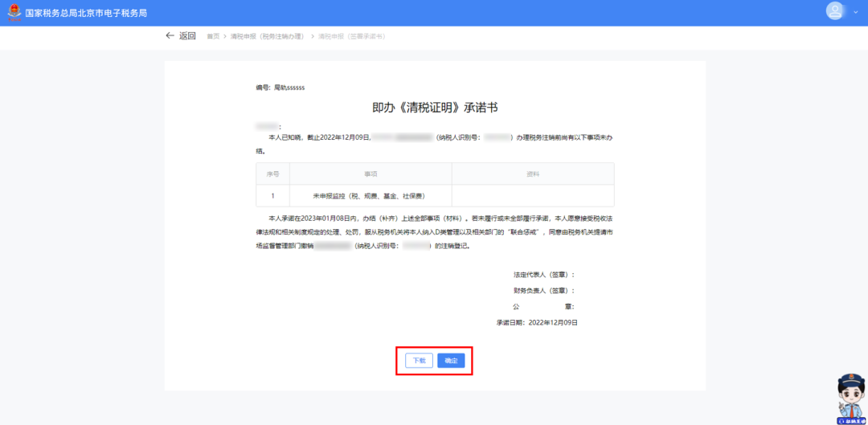The image size is (868, 425).
Task: Expand the account dropdown arrow beside avatar
Action: pyautogui.click(x=854, y=12)
